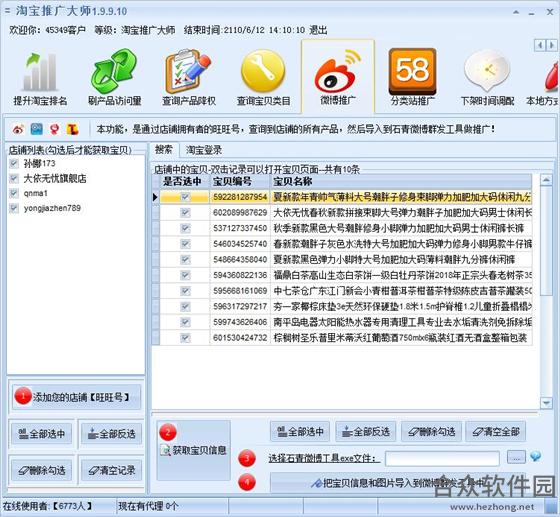Sort by the 宝贝名称 column header
This screenshot has height=517, width=560.
pos(401,181)
